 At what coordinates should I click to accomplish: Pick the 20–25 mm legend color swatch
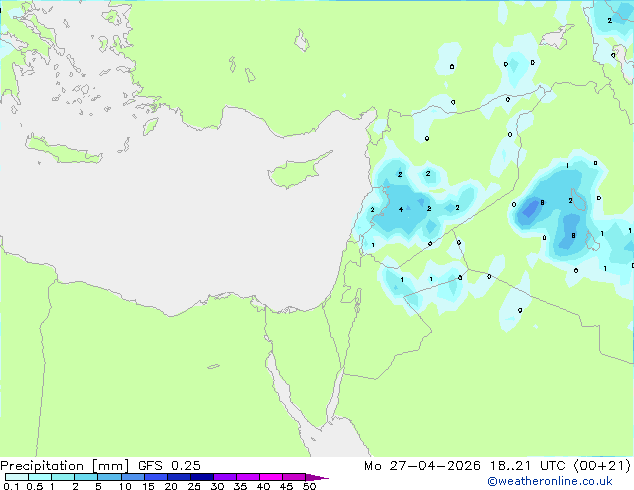point(178,477)
